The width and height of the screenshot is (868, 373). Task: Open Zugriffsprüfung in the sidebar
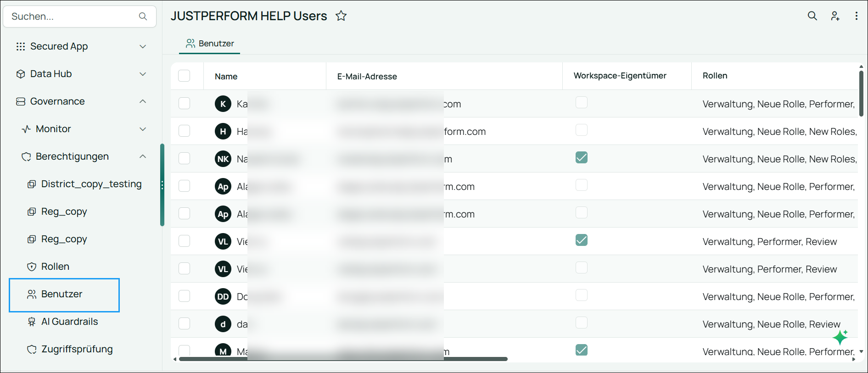[x=77, y=349]
